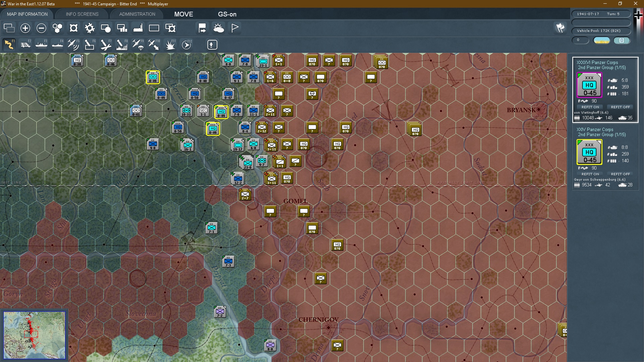
Task: Toggle the hex grid display icon
Action: (57, 28)
